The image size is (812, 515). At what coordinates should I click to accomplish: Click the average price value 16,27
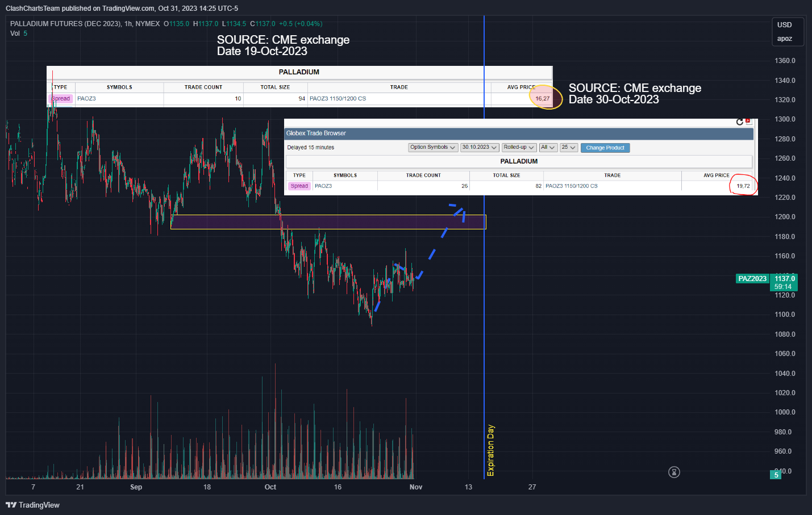tap(543, 98)
